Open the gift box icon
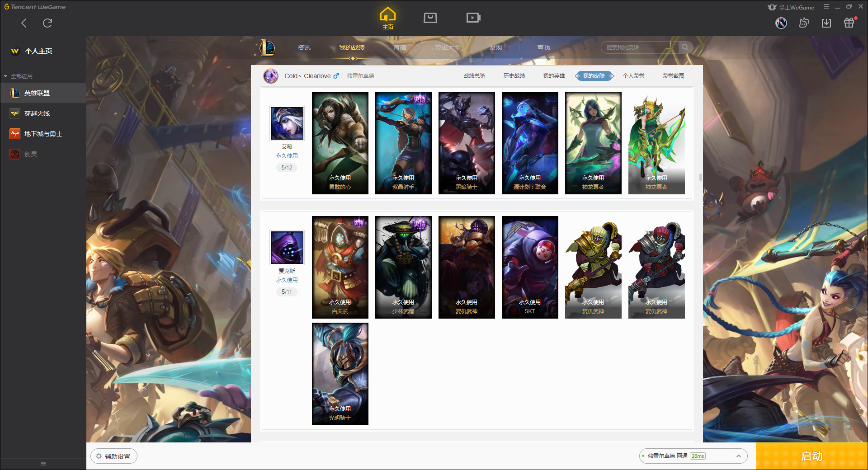The image size is (868, 470). pos(849,23)
